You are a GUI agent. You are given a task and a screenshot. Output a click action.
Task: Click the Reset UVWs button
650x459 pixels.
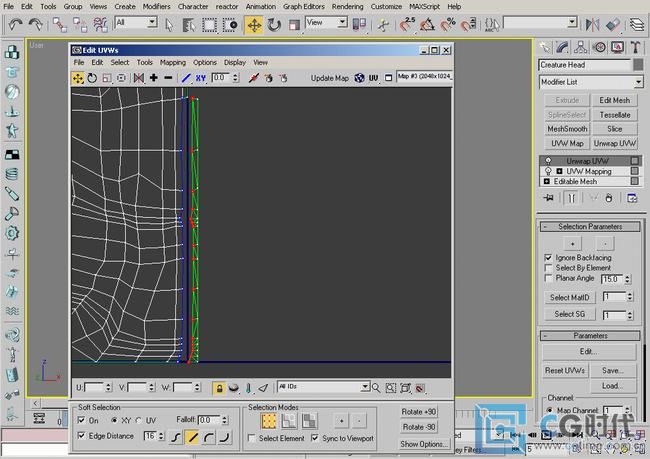(565, 370)
